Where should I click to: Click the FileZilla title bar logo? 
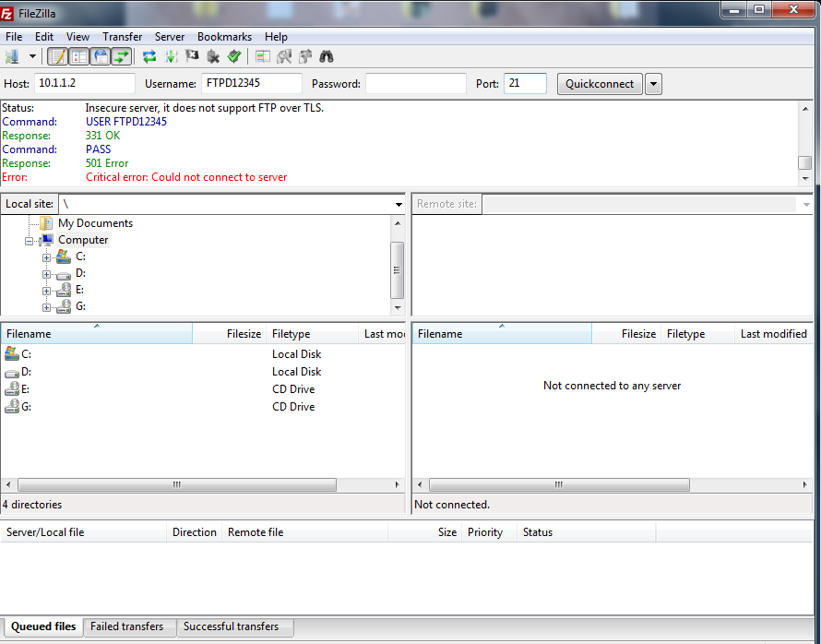point(6,13)
